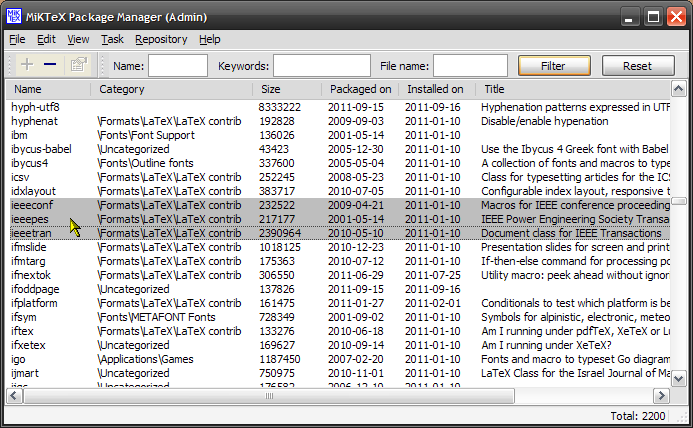Viewport: 693px width, 428px height.
Task: Select the ieeetran package row
Action: click(x=339, y=233)
